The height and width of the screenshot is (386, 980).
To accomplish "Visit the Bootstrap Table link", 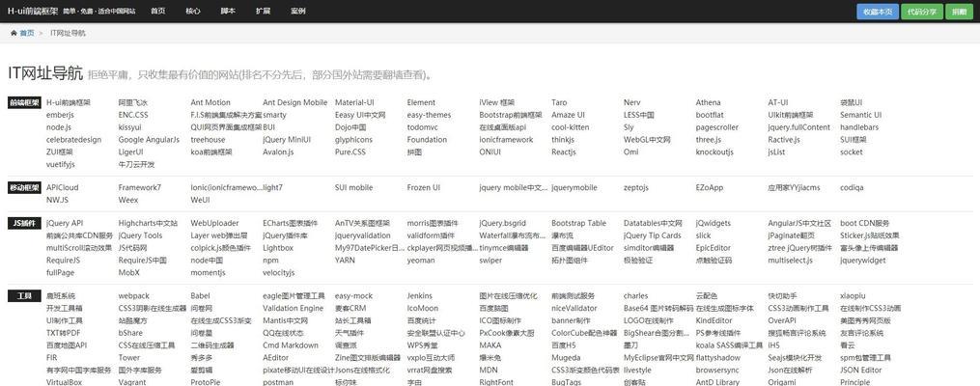I will (578, 223).
